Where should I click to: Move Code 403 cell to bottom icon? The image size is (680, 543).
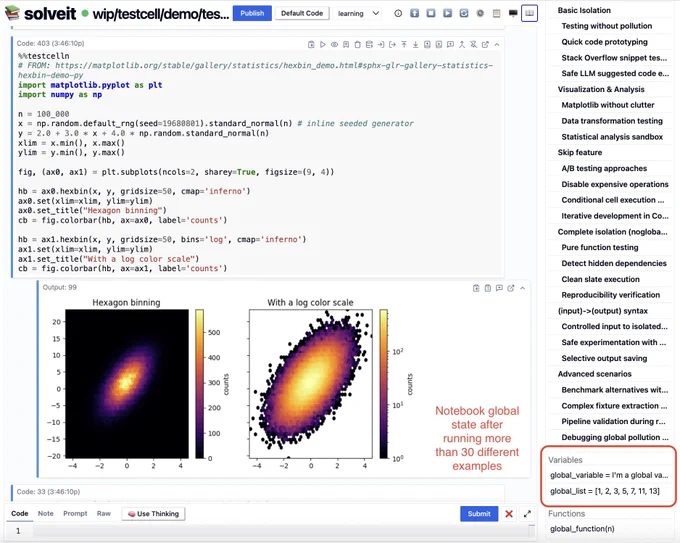click(x=415, y=44)
